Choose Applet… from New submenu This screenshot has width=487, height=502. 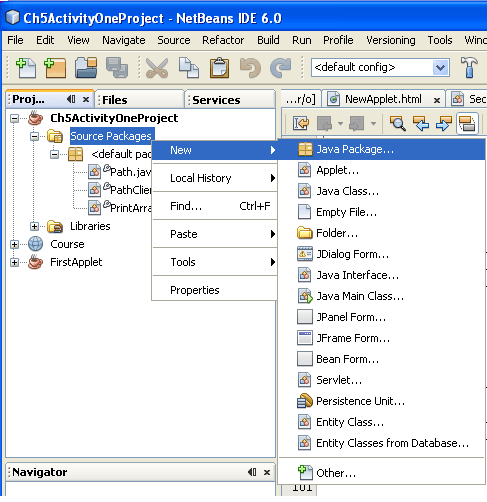tap(381, 170)
